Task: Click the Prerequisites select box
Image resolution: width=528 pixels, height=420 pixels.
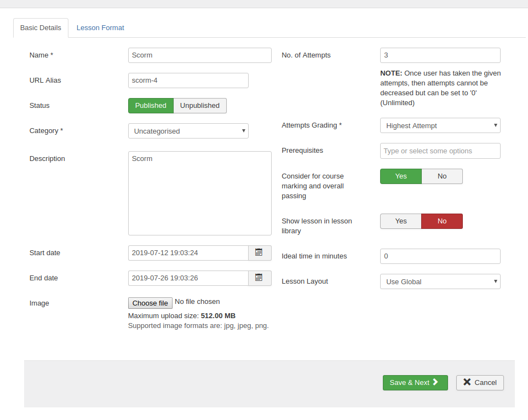Action: [x=440, y=151]
